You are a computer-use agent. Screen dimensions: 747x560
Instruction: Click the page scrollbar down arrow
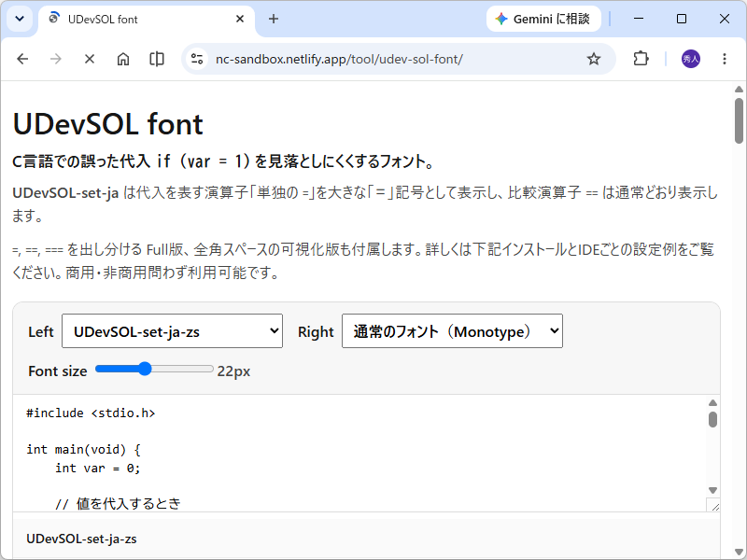pyautogui.click(x=739, y=552)
